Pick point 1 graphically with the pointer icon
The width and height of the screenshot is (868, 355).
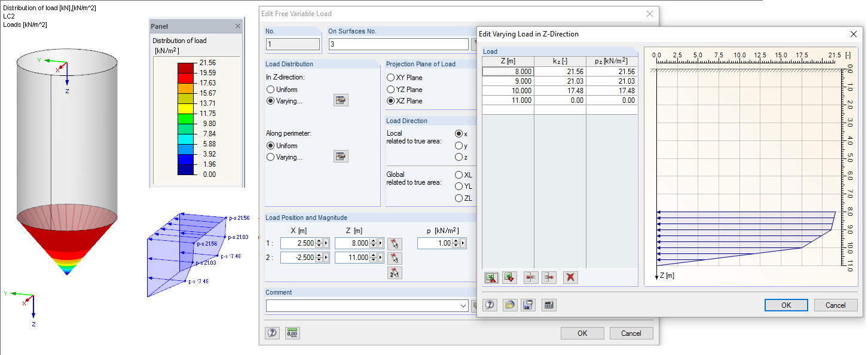[x=395, y=243]
